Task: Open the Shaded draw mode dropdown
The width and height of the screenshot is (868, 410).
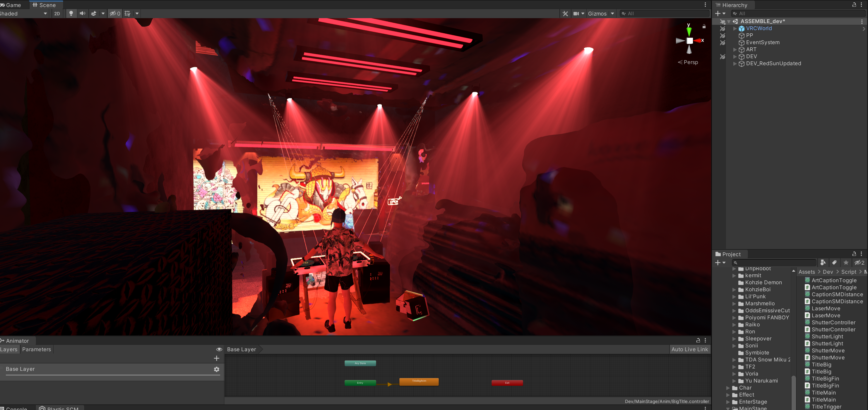Action: click(24, 13)
